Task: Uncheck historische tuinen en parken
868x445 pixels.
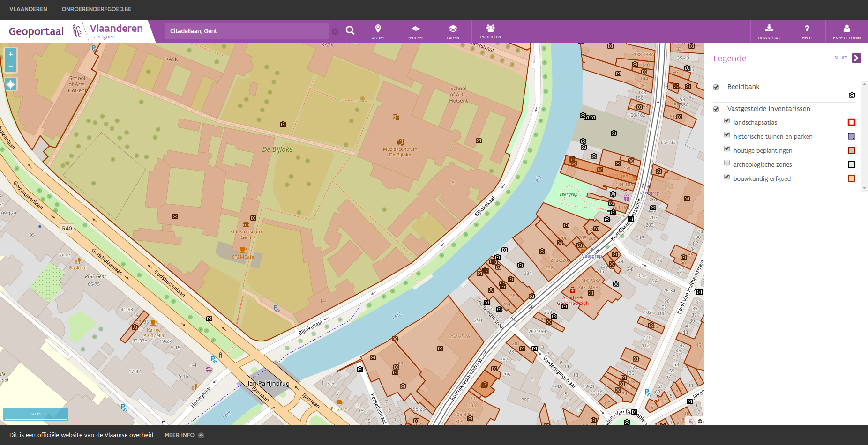Action: coord(727,135)
